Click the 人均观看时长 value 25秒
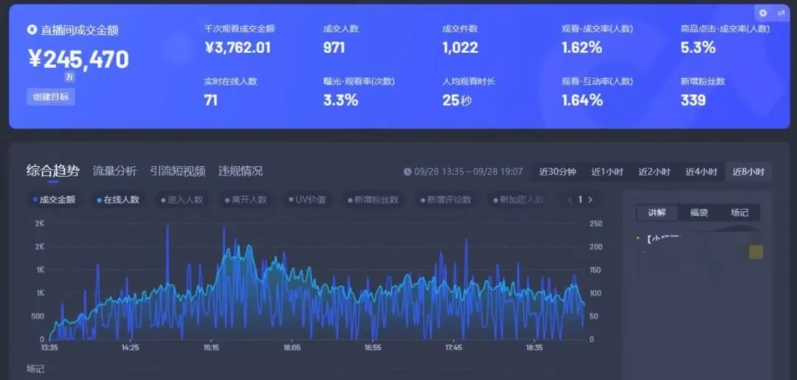 point(457,100)
